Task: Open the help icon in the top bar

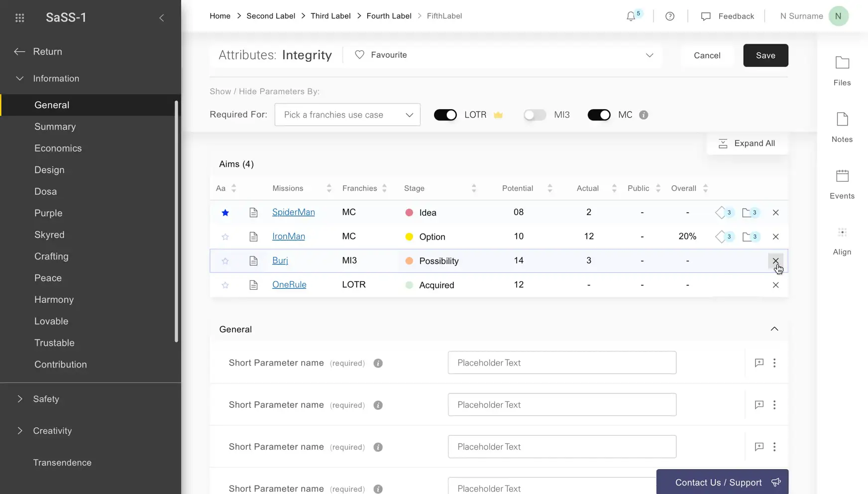Action: 669,16
